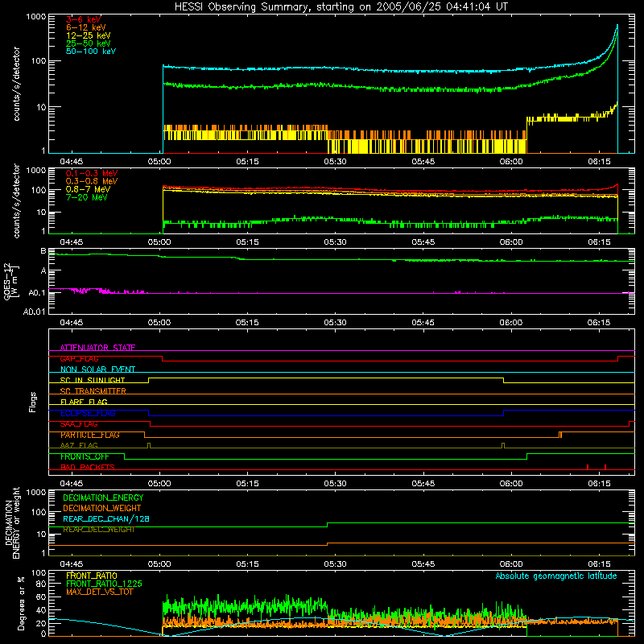Click the 0.3-0.8 MeV legend label
This screenshot has height=644, width=644.
92,181
